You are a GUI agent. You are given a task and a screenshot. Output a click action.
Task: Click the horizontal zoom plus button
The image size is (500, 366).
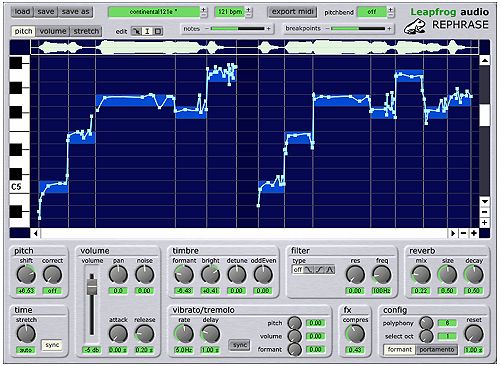474,233
